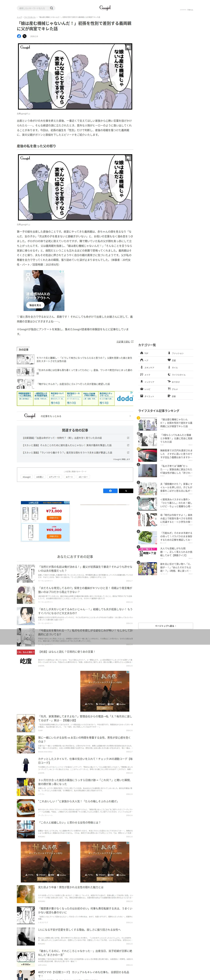Click ページトップへ戻る button
This screenshot has height=980, width=210.
click(x=165, y=626)
